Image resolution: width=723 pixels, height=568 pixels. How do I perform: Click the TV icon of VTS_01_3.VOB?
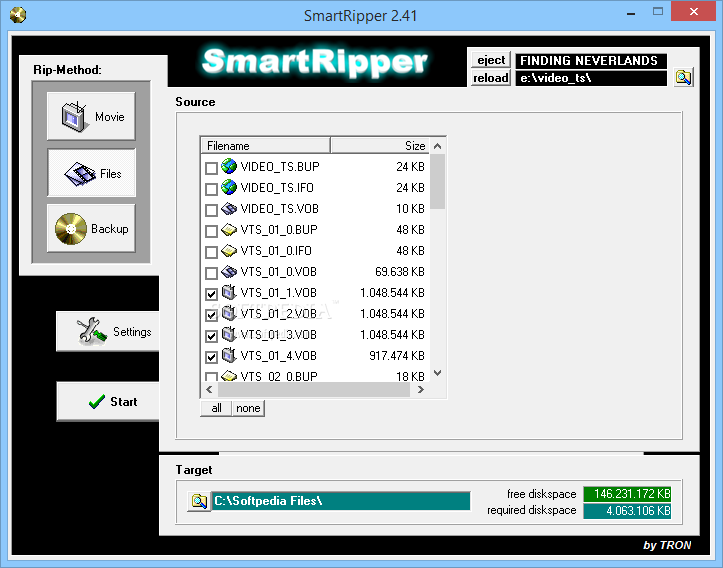[x=229, y=334]
